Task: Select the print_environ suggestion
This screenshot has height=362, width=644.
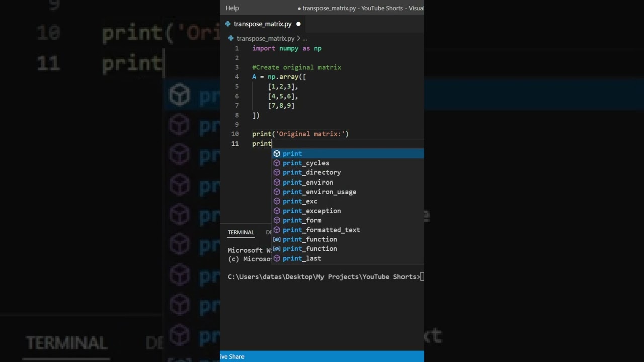Action: [x=348, y=182]
